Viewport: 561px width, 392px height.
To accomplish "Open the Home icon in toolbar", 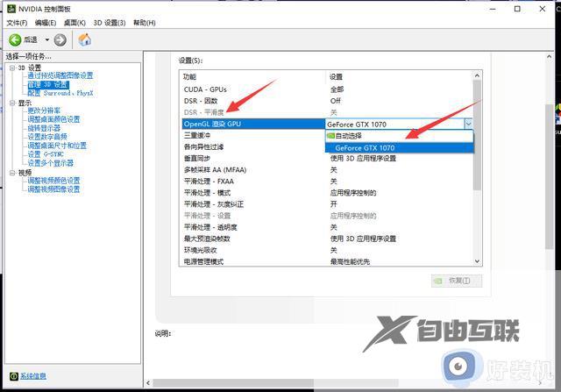I will click(x=84, y=39).
